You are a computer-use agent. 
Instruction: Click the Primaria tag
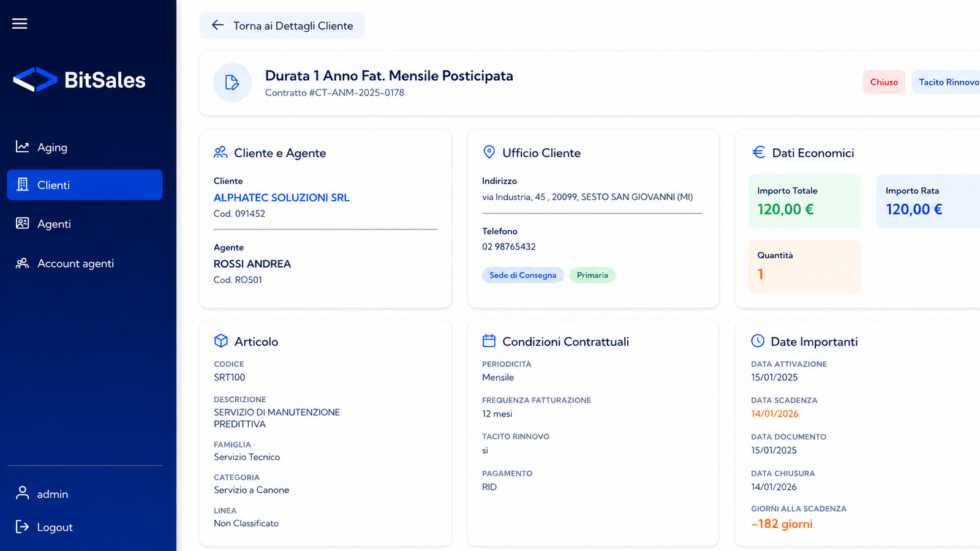click(x=592, y=275)
